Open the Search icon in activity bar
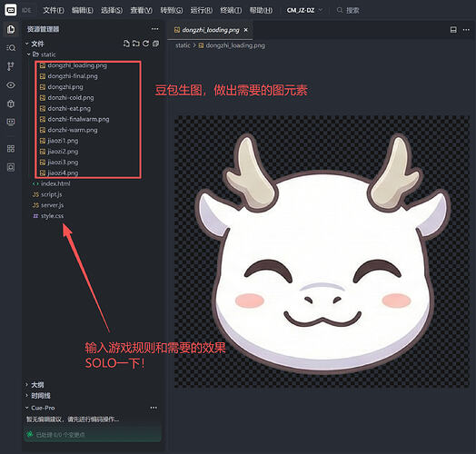 pos(11,48)
